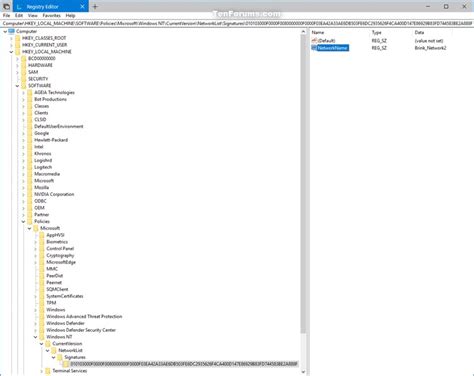The image size is (474, 376).
Task: Collapse the Computer root node
Action: click(x=5, y=31)
